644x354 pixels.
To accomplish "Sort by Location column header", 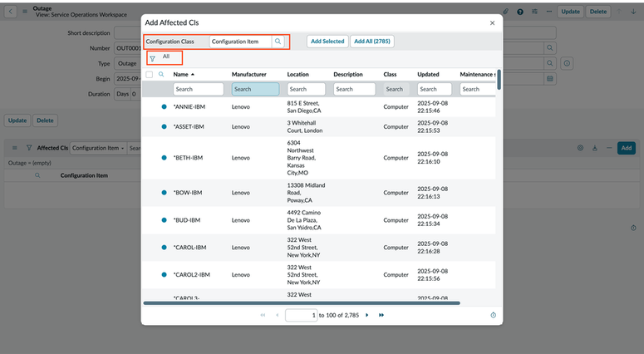I will tap(297, 74).
